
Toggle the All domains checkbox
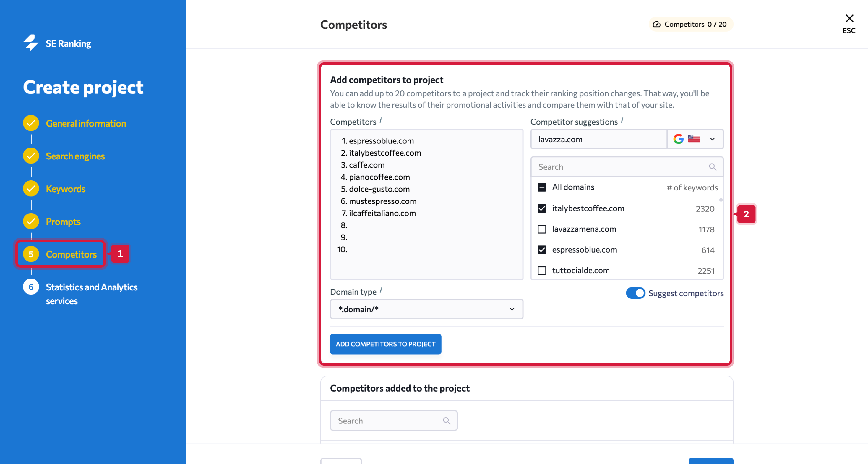pos(542,187)
